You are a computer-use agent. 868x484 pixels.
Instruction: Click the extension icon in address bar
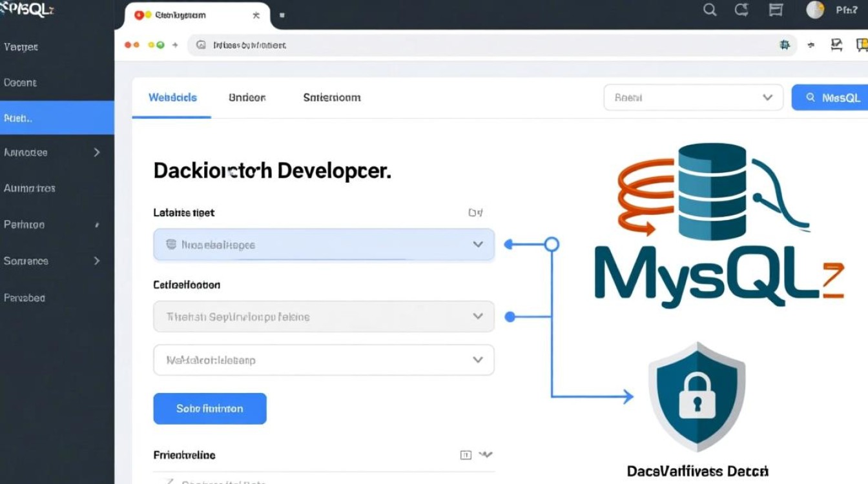point(785,45)
